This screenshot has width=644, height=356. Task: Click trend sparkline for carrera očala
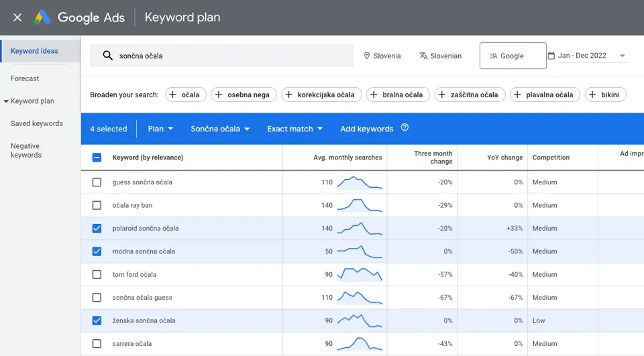[x=360, y=344]
